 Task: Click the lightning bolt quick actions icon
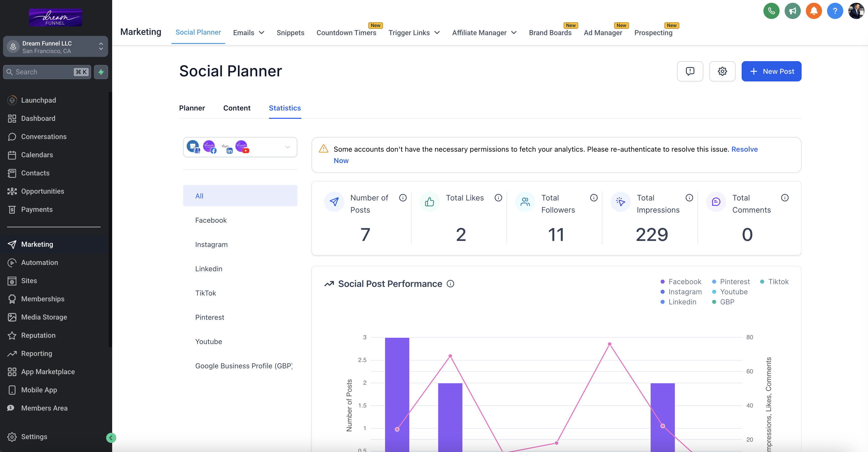(x=101, y=72)
